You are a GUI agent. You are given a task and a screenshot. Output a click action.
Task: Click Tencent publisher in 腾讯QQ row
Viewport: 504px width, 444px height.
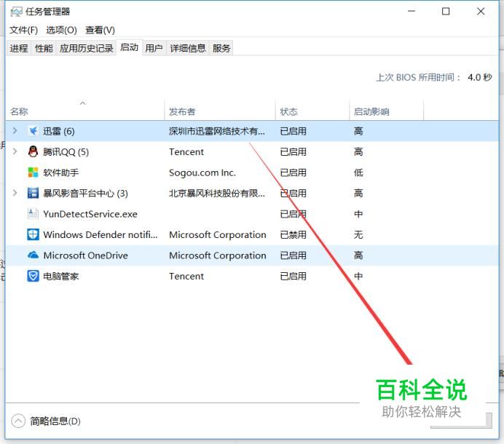(x=186, y=151)
